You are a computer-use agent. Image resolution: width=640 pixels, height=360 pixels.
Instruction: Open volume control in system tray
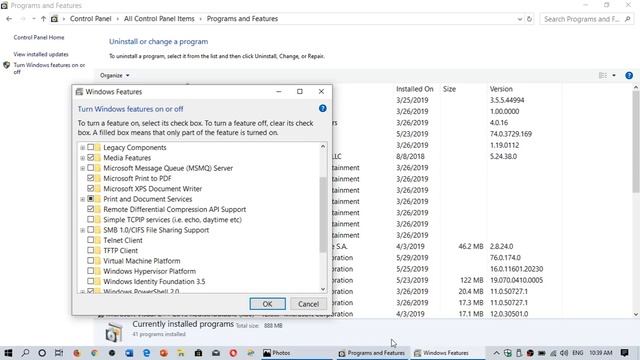pos(564,353)
